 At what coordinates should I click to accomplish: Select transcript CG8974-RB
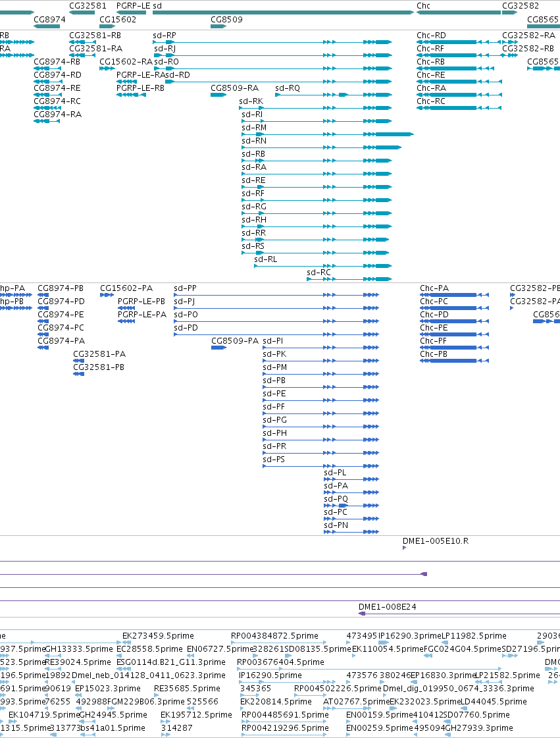47,68
